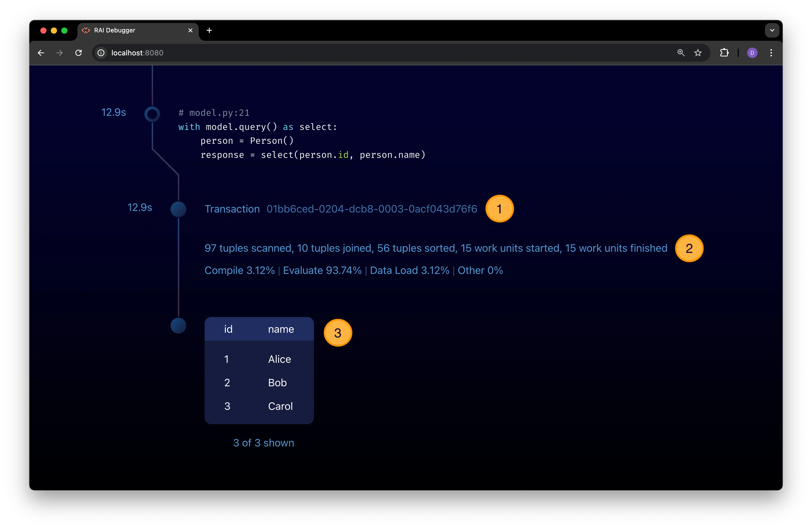Screen dimensions: 812x529
Task: View site information icon in address bar
Action: [x=101, y=53]
